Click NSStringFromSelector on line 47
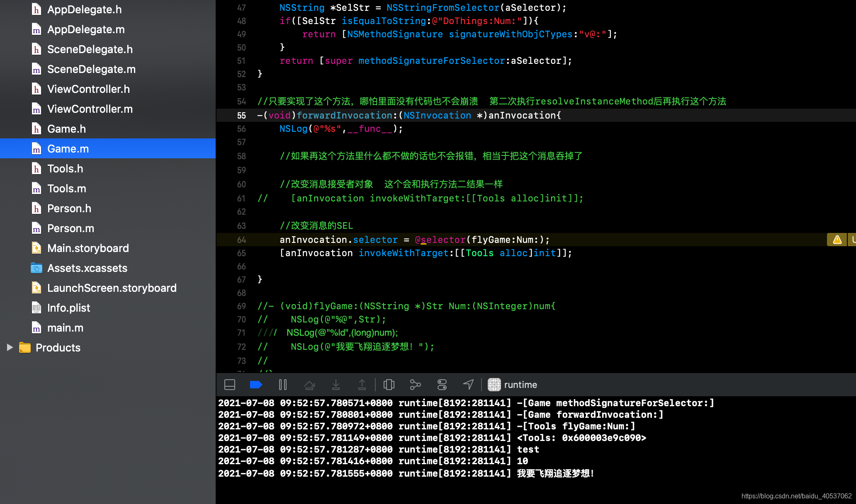The image size is (856, 504). point(443,8)
